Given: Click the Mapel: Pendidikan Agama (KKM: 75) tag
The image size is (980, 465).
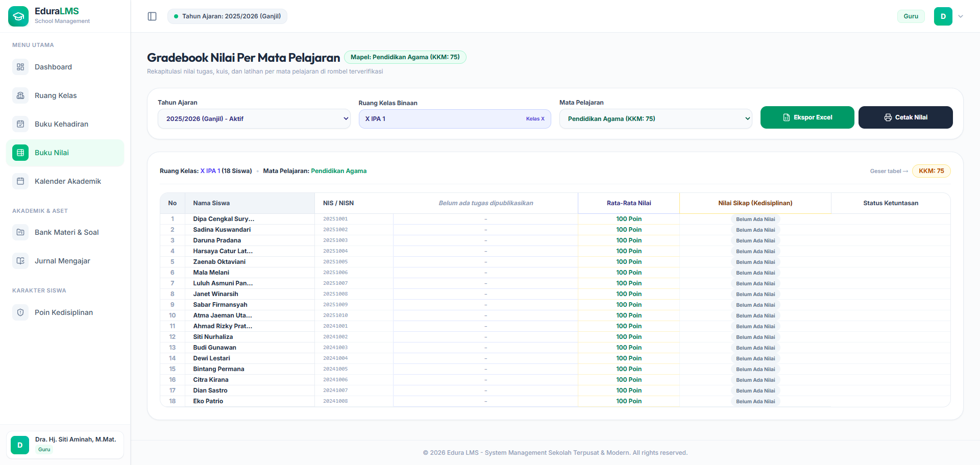Looking at the screenshot, I should point(405,57).
